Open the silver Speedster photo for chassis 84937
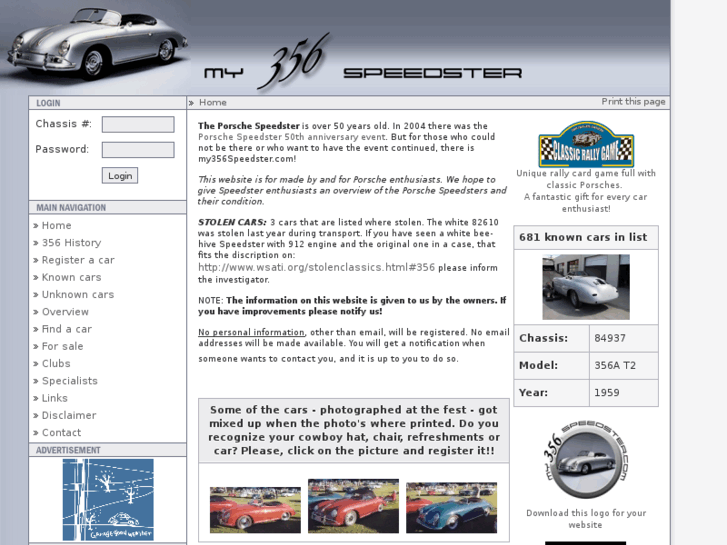The width and height of the screenshot is (727, 545). click(586, 287)
